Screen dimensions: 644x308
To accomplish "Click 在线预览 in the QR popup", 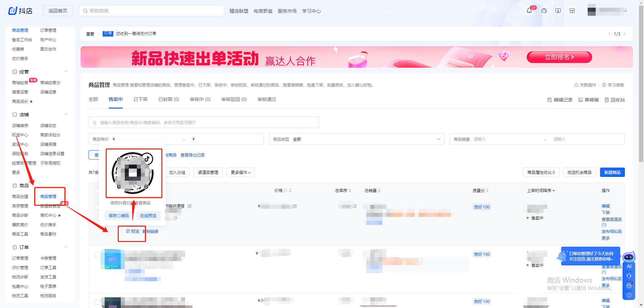I will pos(148,215).
